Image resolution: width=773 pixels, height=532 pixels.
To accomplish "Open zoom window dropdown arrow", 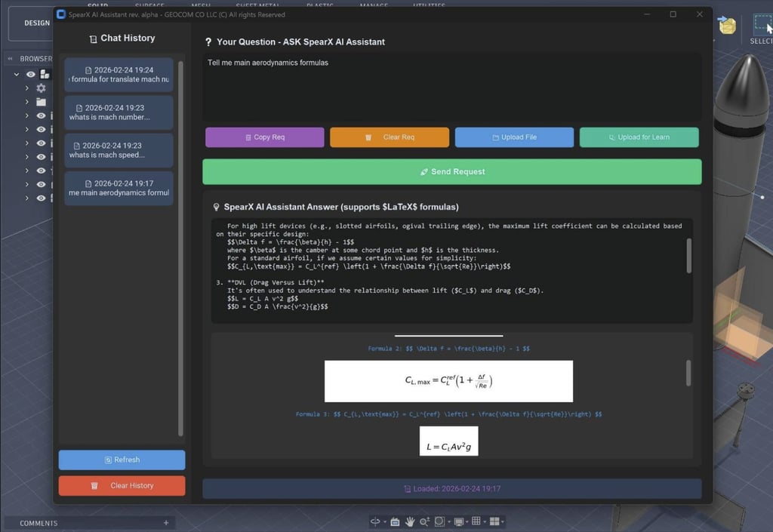I will tap(449, 521).
